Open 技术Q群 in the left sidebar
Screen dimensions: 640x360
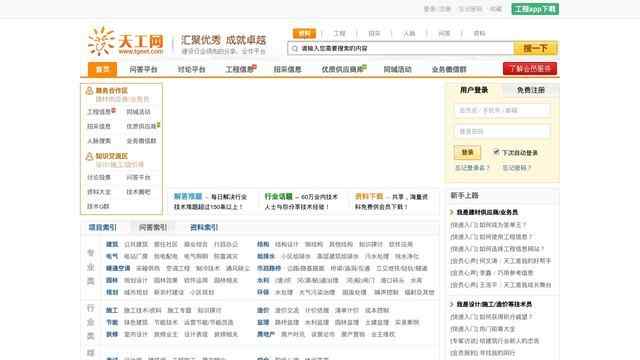click(x=98, y=207)
